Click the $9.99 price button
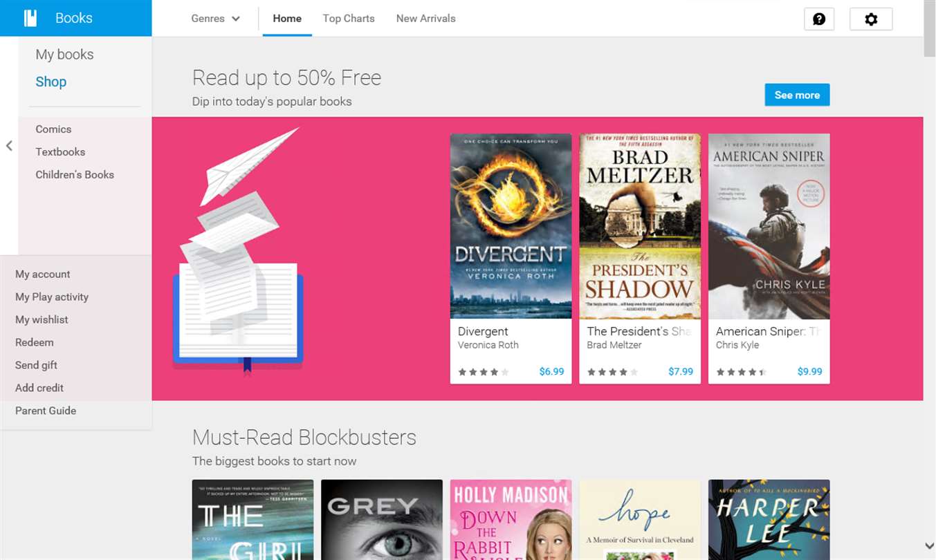This screenshot has height=560, width=936. 809,372
